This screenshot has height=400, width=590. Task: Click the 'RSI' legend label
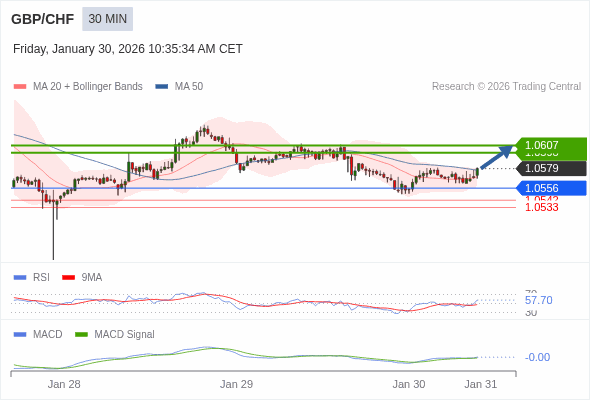pyautogui.click(x=41, y=278)
